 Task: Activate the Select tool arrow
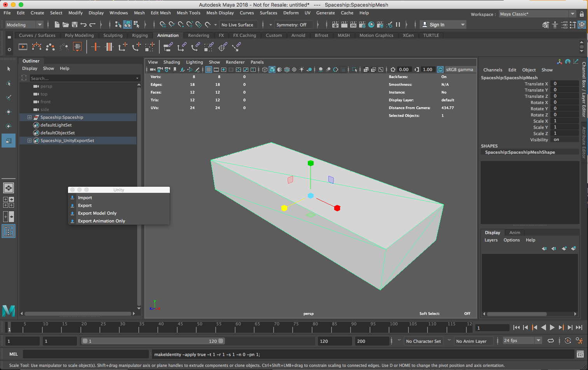point(9,69)
